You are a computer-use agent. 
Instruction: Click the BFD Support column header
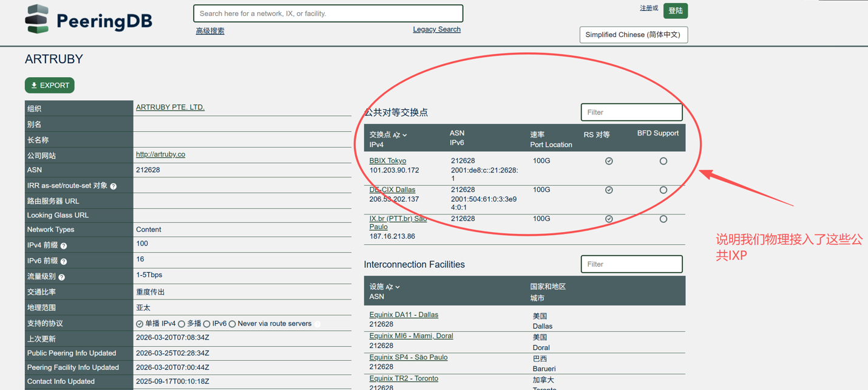tap(658, 133)
